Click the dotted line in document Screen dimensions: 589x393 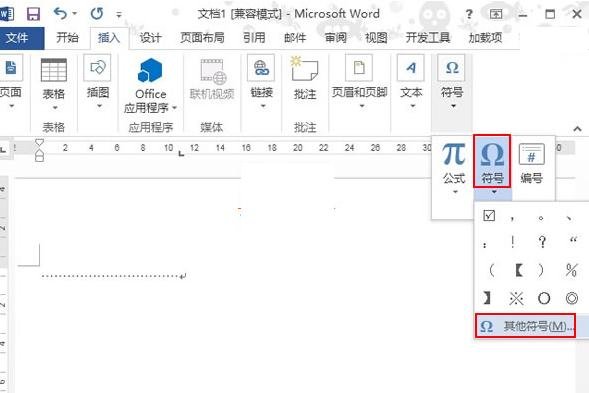pos(114,276)
